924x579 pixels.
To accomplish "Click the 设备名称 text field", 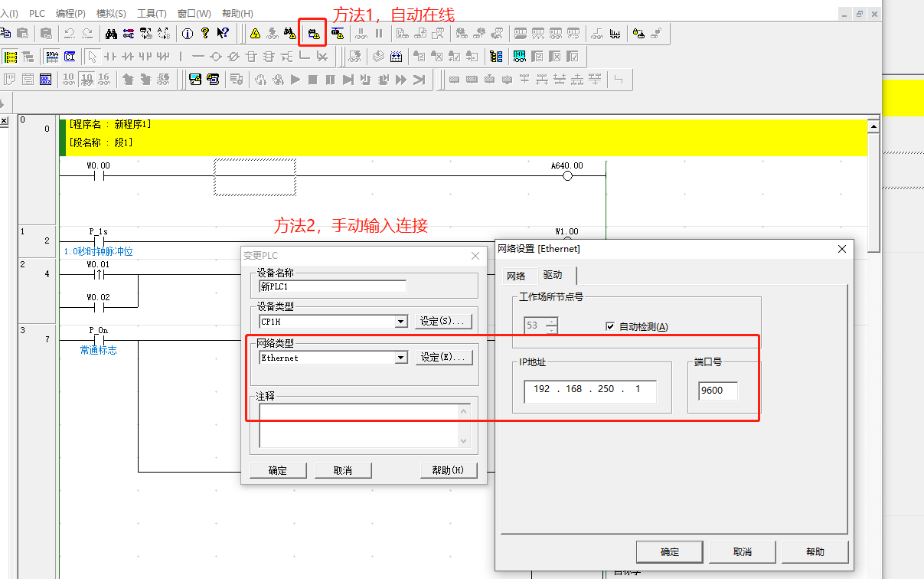I will (x=333, y=286).
